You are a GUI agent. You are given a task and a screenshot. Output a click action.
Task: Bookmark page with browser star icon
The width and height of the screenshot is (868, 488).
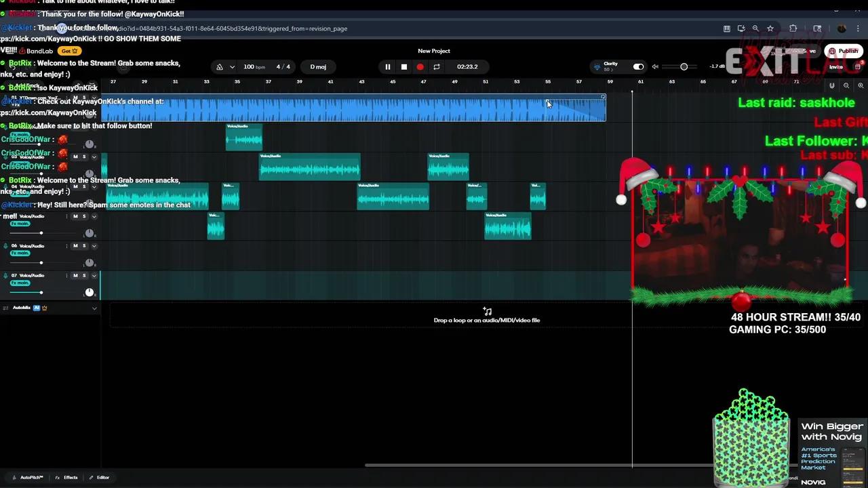(770, 28)
